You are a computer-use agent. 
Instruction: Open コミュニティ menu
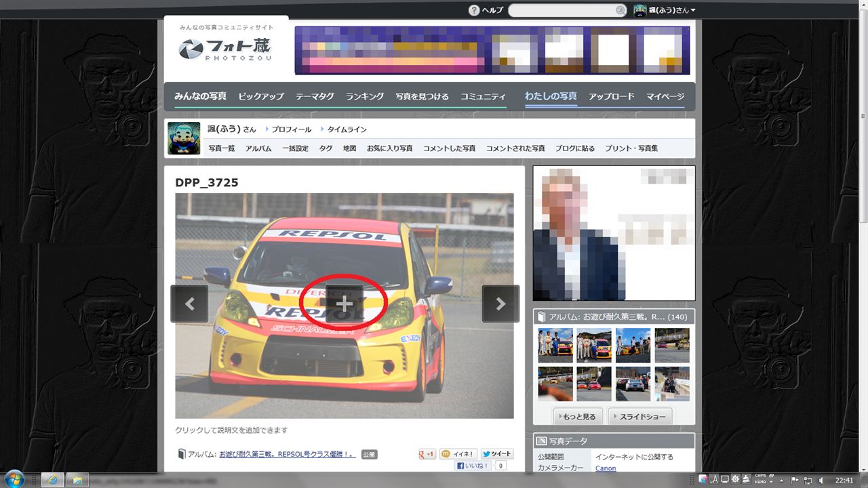pyautogui.click(x=484, y=96)
